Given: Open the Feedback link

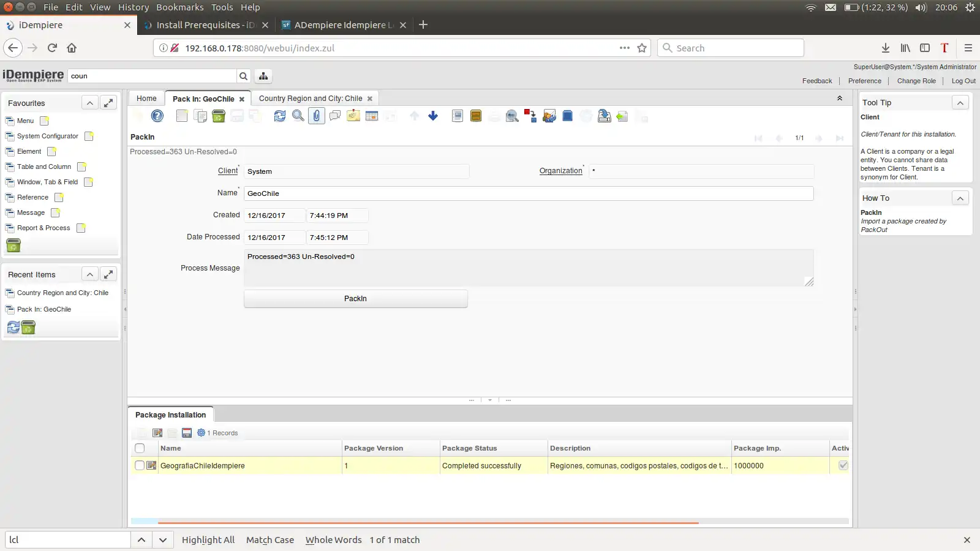Looking at the screenshot, I should (x=817, y=81).
